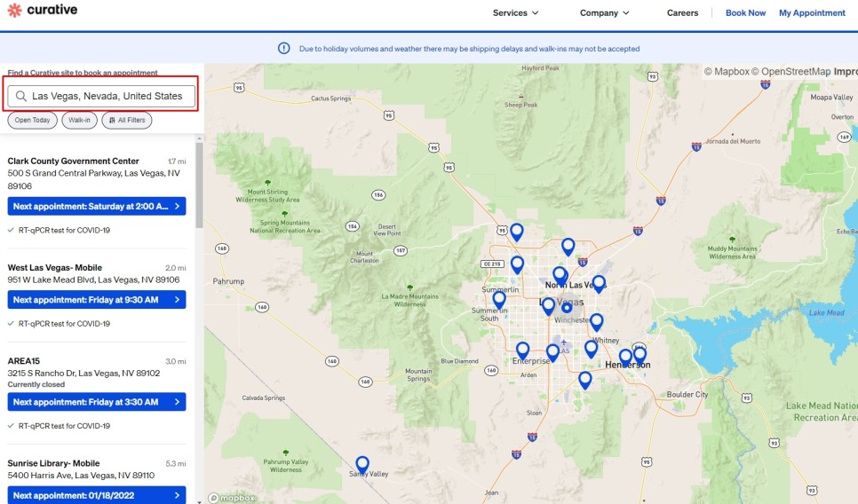Click the map pin south of Henderson

(x=585, y=381)
